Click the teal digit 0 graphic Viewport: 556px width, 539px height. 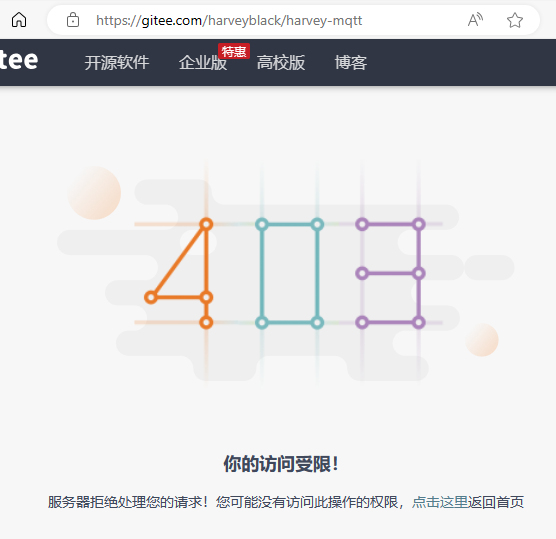click(289, 273)
